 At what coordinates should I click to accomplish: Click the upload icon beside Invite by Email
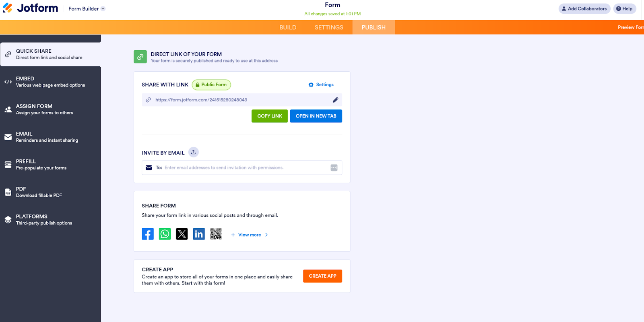coord(194,152)
